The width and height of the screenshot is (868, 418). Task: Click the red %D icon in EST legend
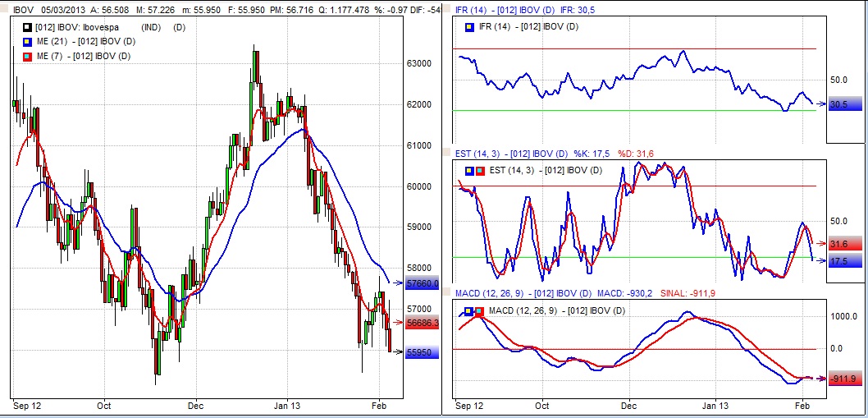coord(478,170)
